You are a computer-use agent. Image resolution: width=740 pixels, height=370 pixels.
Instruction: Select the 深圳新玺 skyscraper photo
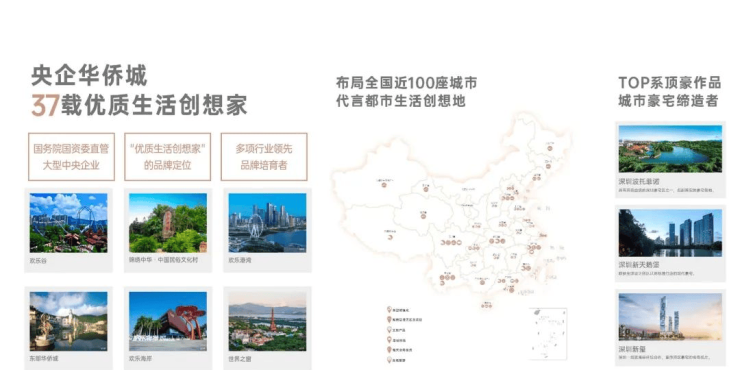pyautogui.click(x=670, y=317)
